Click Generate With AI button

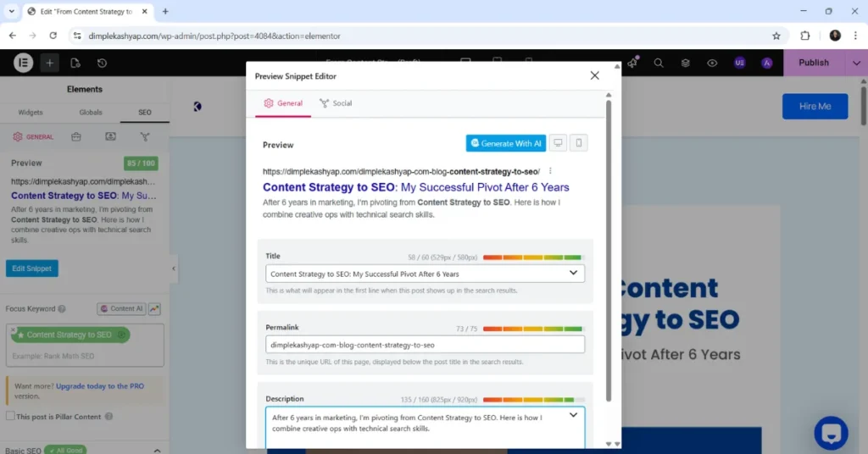pos(506,143)
